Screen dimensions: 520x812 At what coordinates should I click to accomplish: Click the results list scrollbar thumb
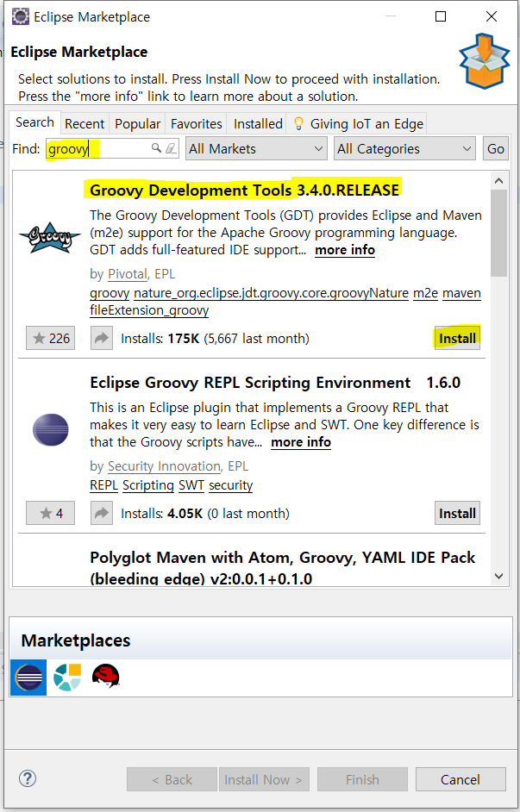point(498,234)
